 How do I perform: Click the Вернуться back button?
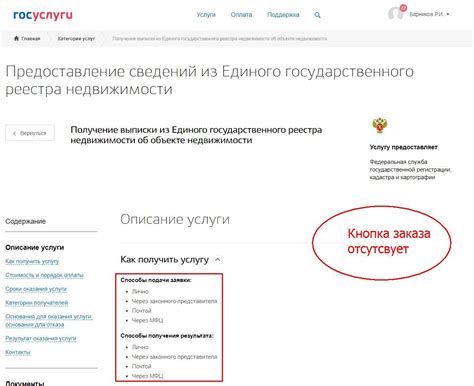30,133
